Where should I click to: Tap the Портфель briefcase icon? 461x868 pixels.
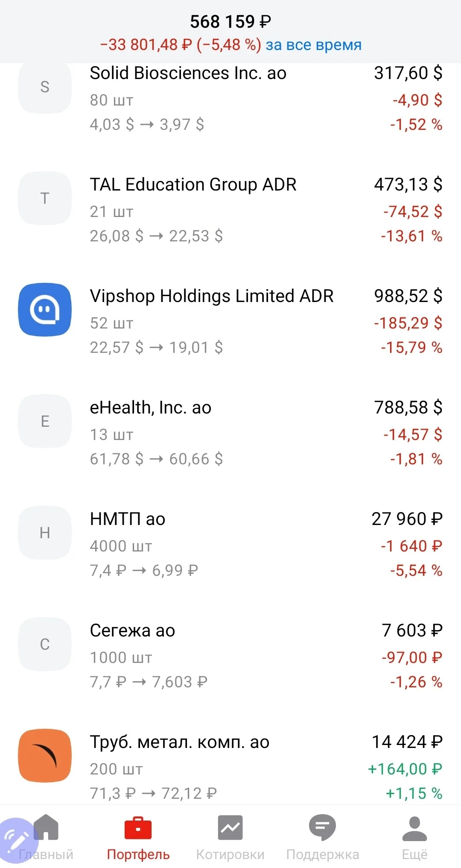[x=138, y=828]
